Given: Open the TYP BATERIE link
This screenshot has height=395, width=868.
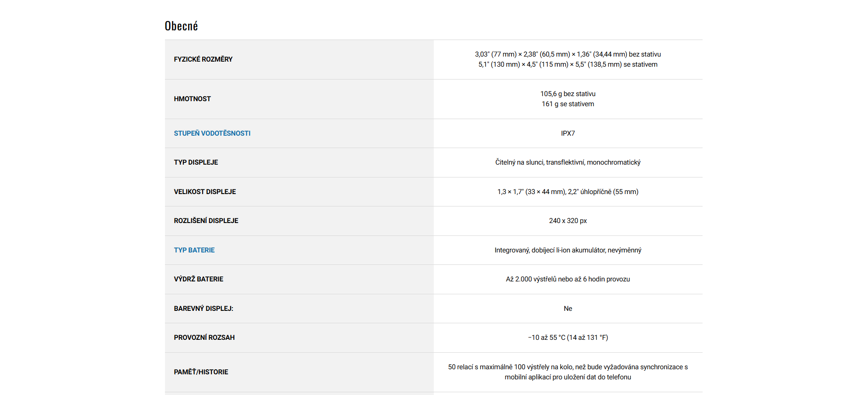Looking at the screenshot, I should (x=194, y=250).
